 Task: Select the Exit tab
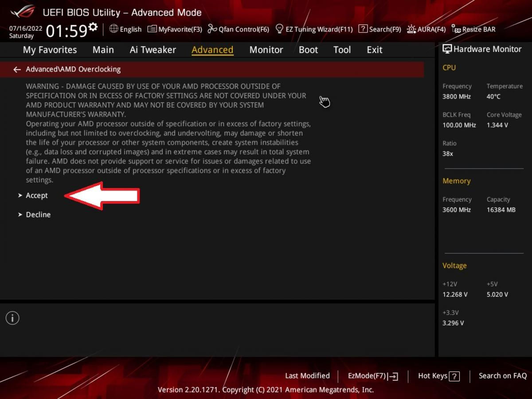pyautogui.click(x=374, y=50)
